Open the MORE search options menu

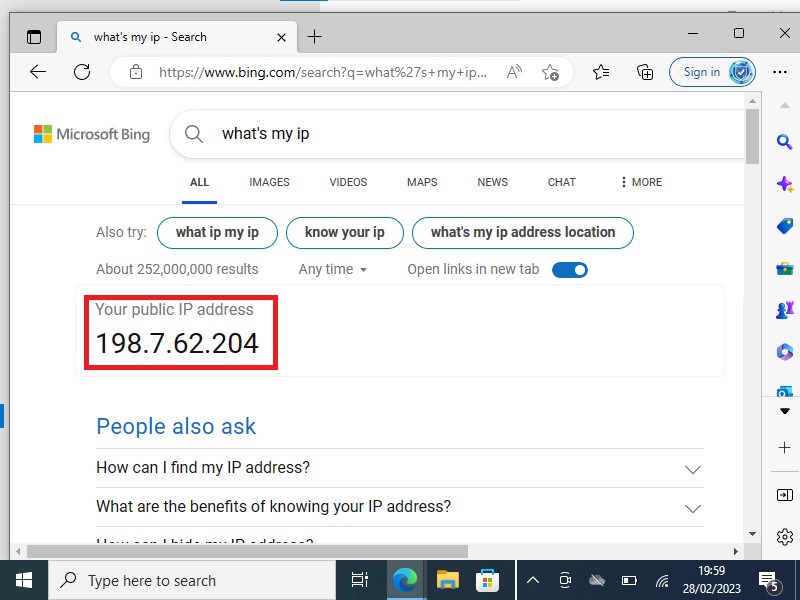click(x=641, y=182)
